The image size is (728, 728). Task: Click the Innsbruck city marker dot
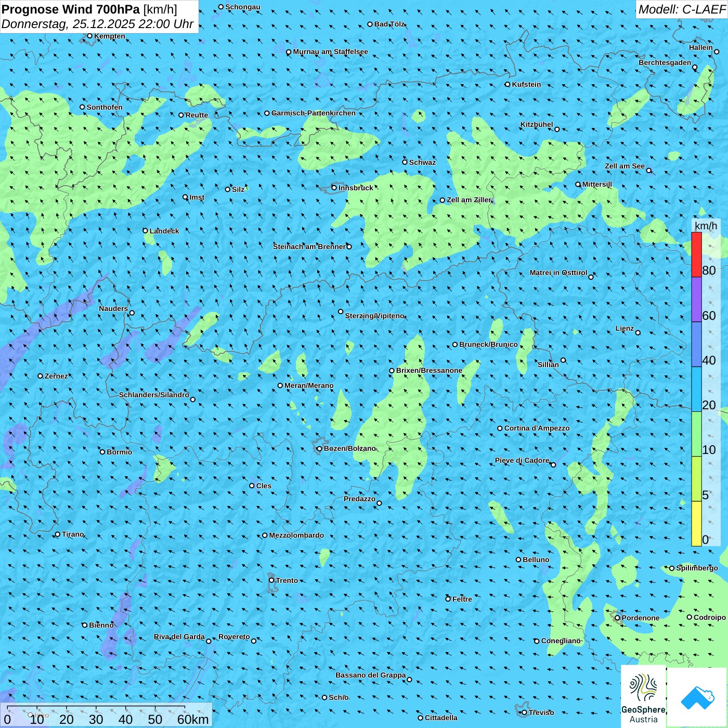click(x=334, y=188)
